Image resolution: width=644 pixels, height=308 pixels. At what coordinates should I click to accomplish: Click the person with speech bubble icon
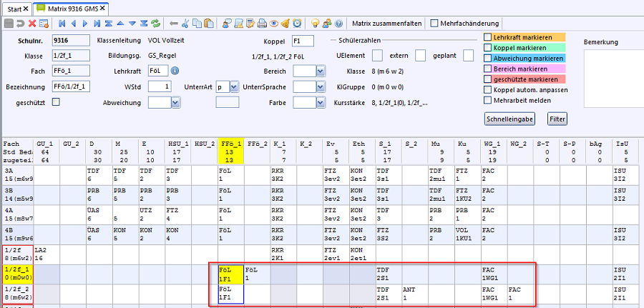point(226,24)
